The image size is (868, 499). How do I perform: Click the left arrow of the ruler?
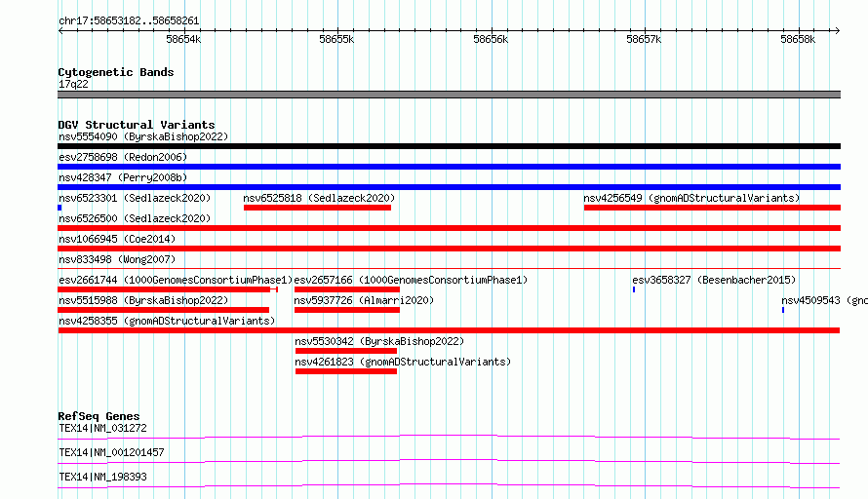[x=60, y=30]
